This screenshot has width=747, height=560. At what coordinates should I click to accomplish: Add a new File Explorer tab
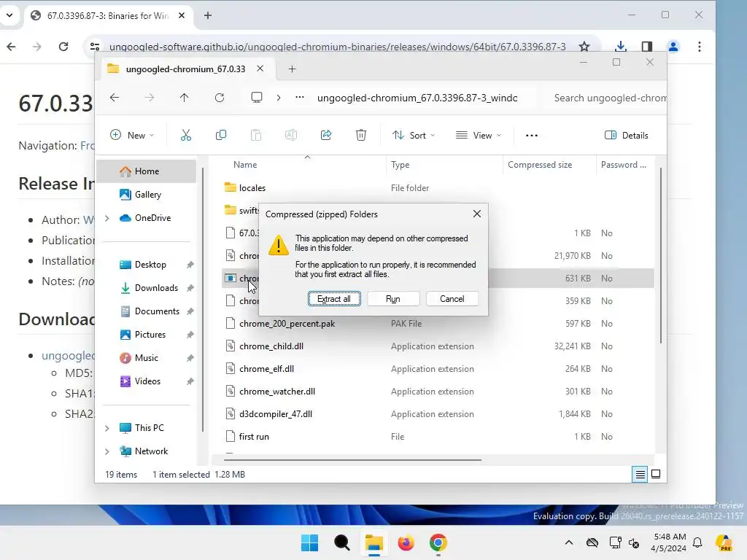pos(292,69)
